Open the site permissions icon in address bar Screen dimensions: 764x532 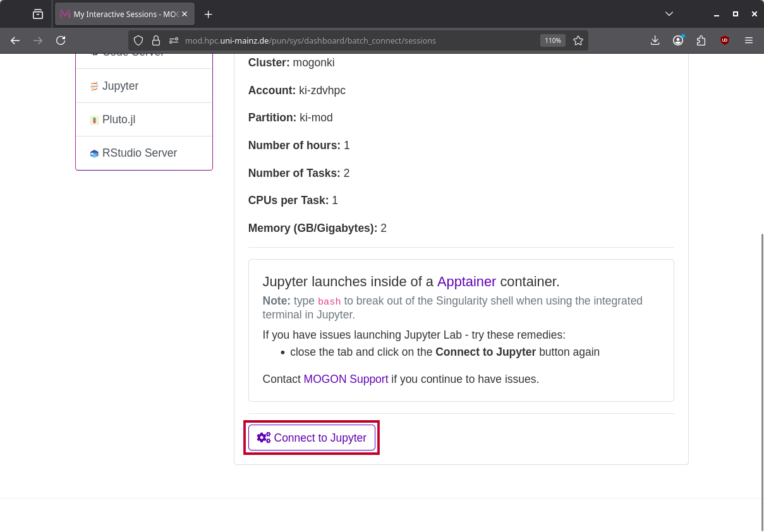(174, 40)
